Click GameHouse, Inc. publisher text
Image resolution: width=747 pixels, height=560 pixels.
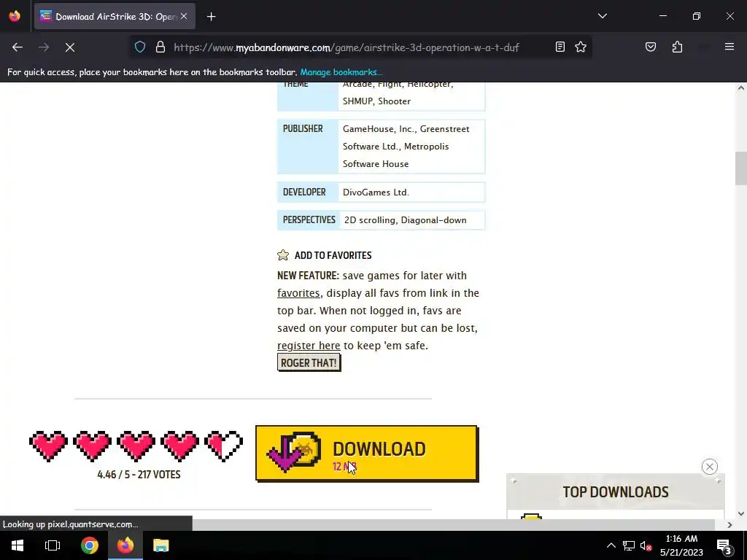[379, 129]
